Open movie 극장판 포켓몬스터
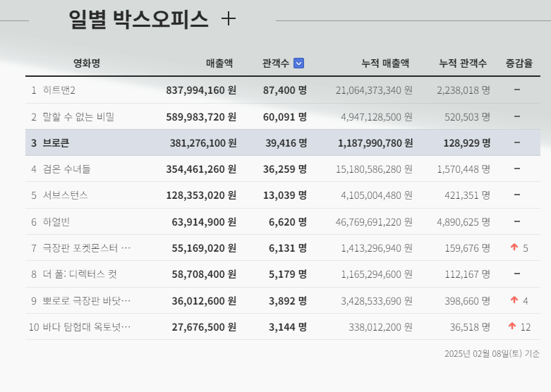551x392 pixels. pyautogui.click(x=87, y=248)
